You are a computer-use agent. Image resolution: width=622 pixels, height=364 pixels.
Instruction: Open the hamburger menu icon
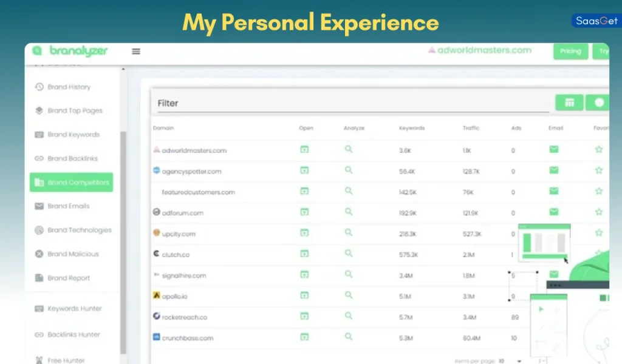pyautogui.click(x=136, y=51)
